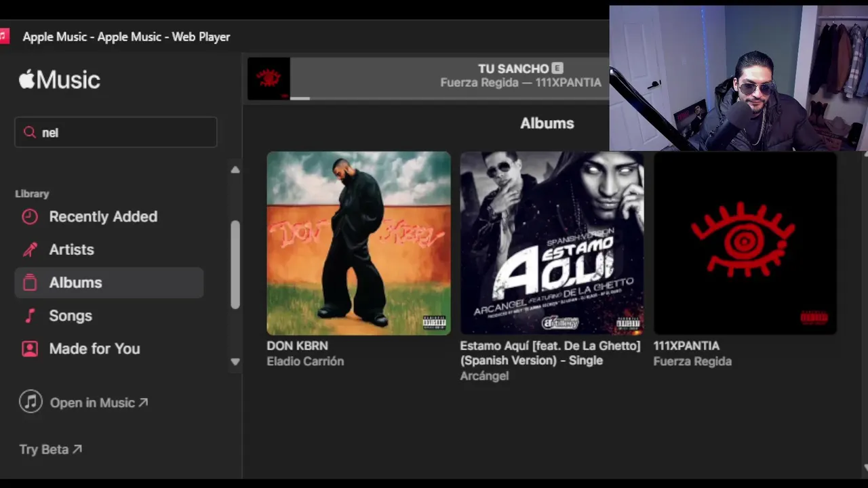
Task: Click the Apple Music window title icon
Action: coord(4,37)
